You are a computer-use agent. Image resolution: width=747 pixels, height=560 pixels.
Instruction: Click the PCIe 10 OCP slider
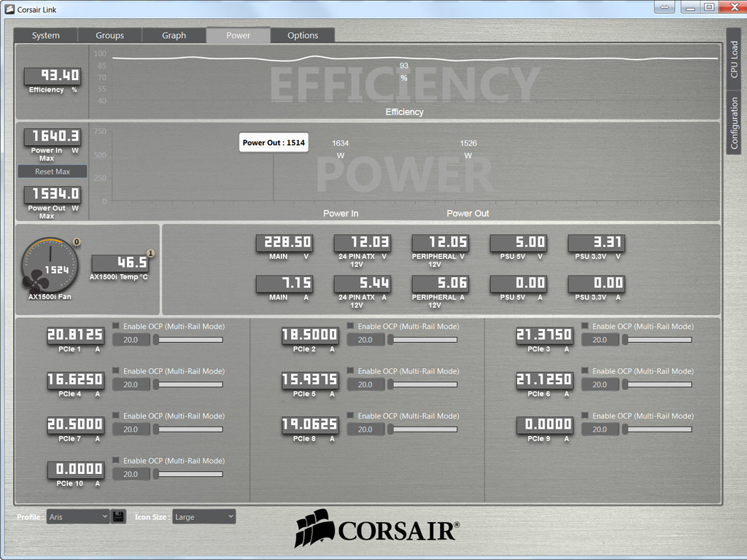(x=187, y=474)
